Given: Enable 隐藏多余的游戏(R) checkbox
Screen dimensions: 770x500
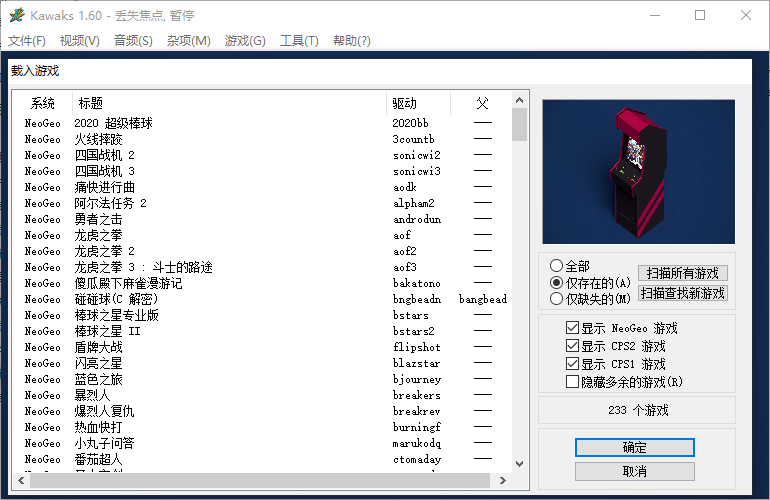Looking at the screenshot, I should coord(572,381).
